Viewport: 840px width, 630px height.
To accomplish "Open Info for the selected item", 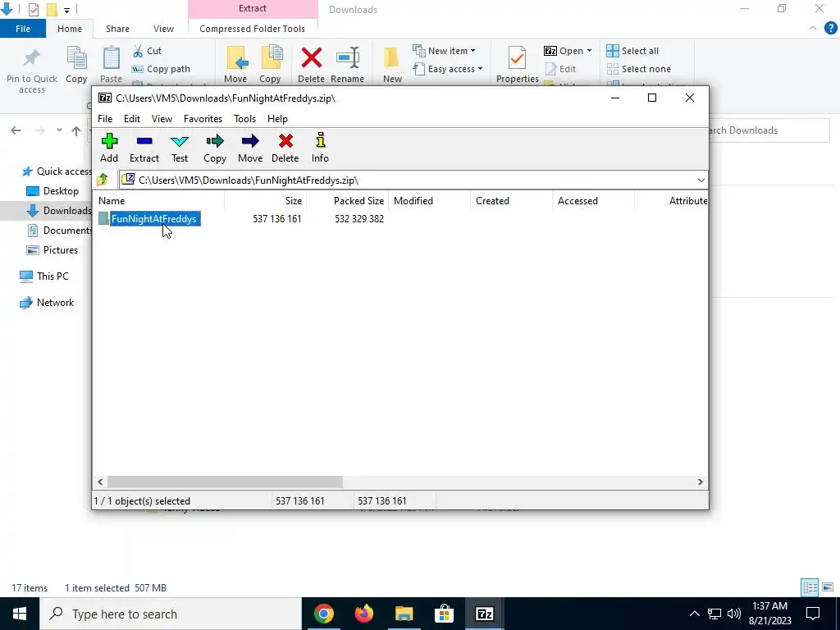I will click(320, 148).
